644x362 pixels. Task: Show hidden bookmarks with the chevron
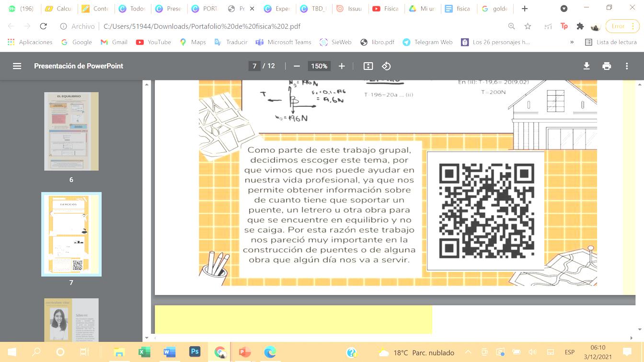(572, 42)
